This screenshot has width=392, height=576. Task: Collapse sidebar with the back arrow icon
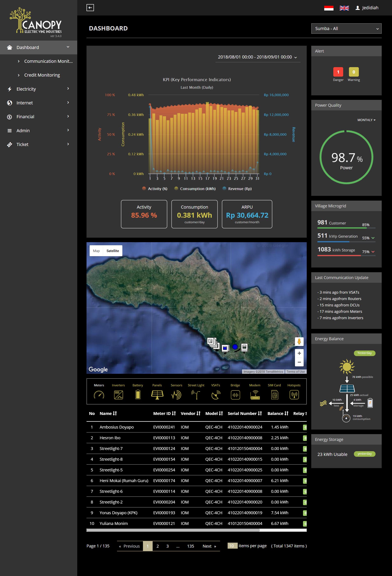90,8
